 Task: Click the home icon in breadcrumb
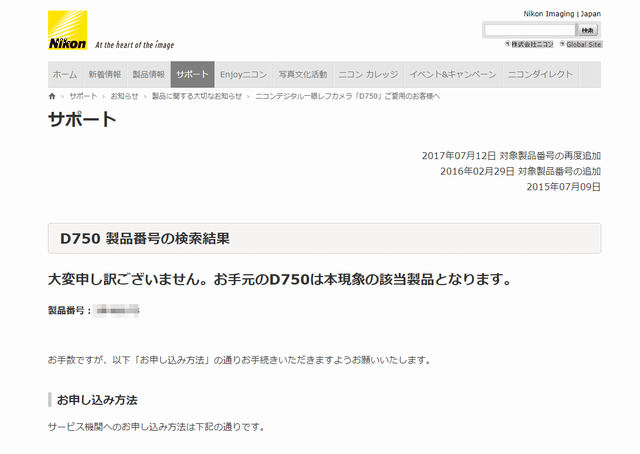52,96
